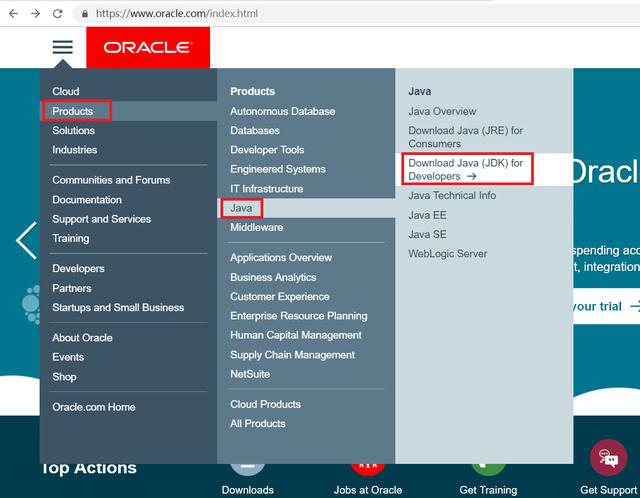Screen dimensions: 640x498
Task: Open the Solutions menu entry
Action: 73,130
